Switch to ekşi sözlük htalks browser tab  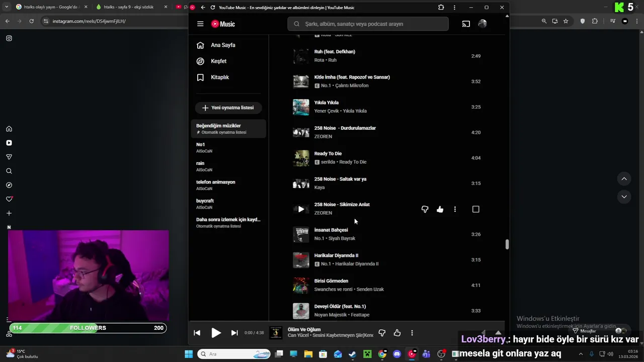131,7
